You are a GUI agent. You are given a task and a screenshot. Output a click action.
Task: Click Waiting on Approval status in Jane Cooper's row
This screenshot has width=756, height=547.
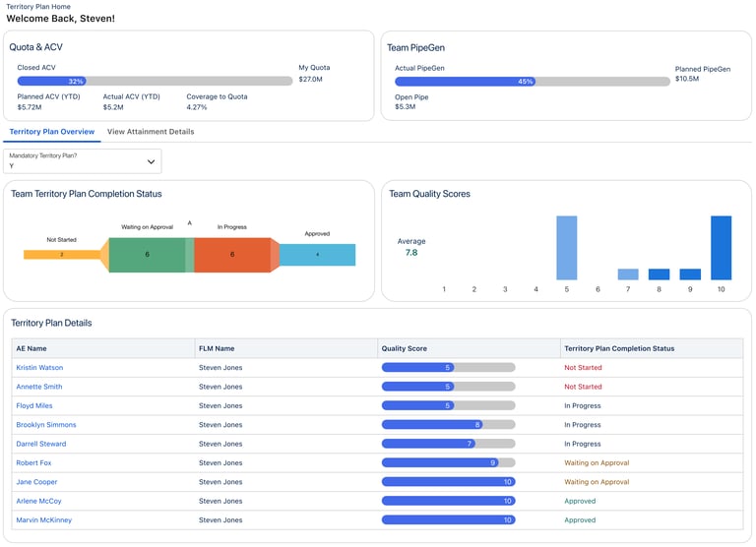tap(597, 482)
